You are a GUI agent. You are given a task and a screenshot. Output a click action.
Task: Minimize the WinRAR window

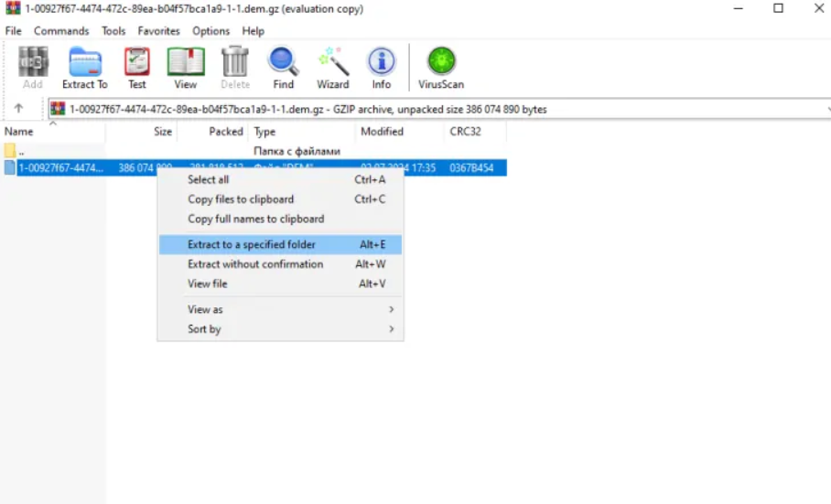pyautogui.click(x=738, y=8)
